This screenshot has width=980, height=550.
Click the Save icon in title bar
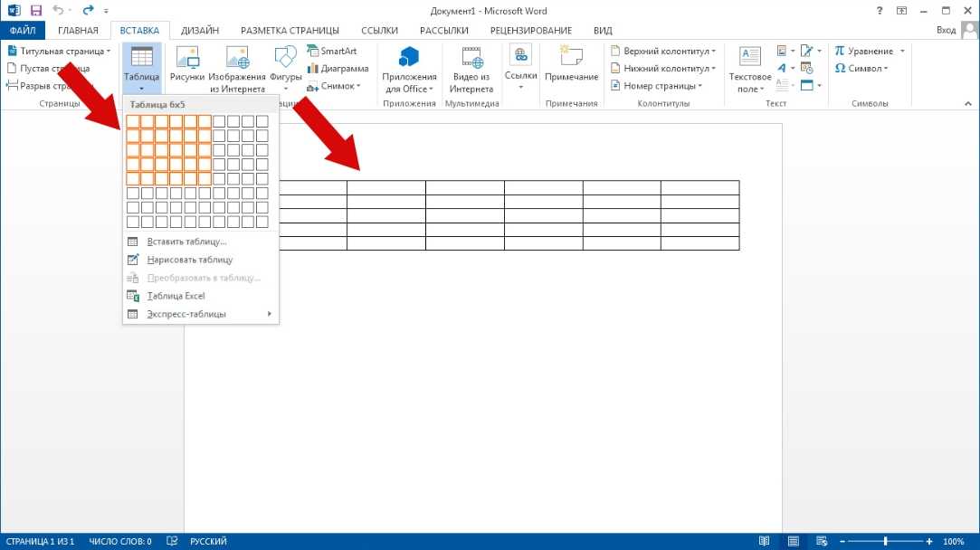pos(36,10)
